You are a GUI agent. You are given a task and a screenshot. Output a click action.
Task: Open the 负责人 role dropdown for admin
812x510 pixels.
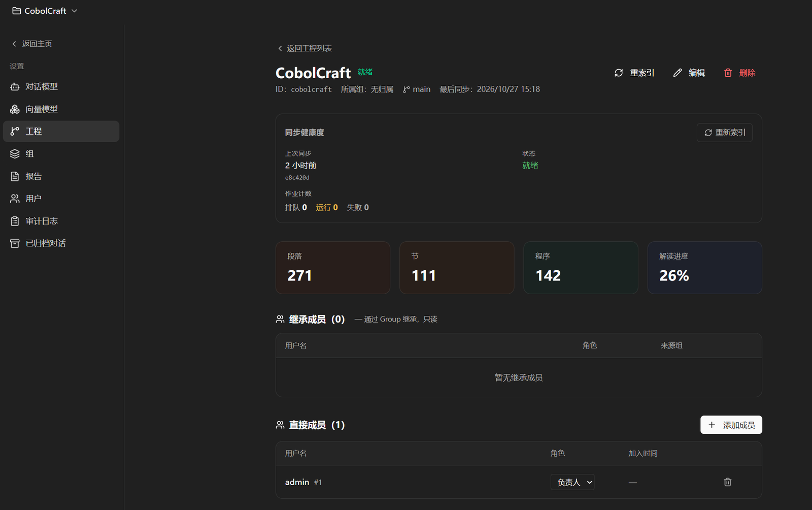pos(572,482)
